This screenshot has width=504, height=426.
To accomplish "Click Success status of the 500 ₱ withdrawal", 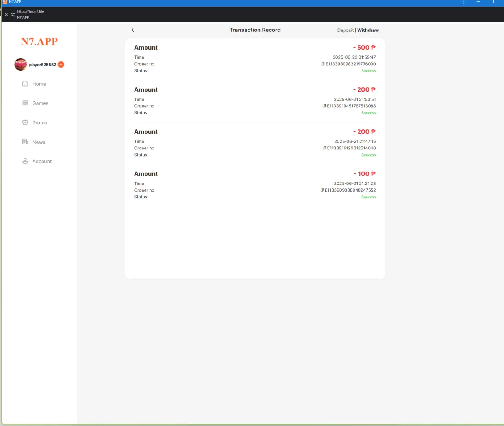I will pos(369,71).
